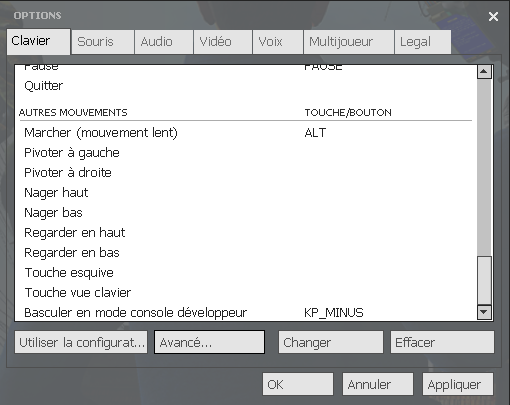Select Basculer en mode console développeur row

(246, 313)
